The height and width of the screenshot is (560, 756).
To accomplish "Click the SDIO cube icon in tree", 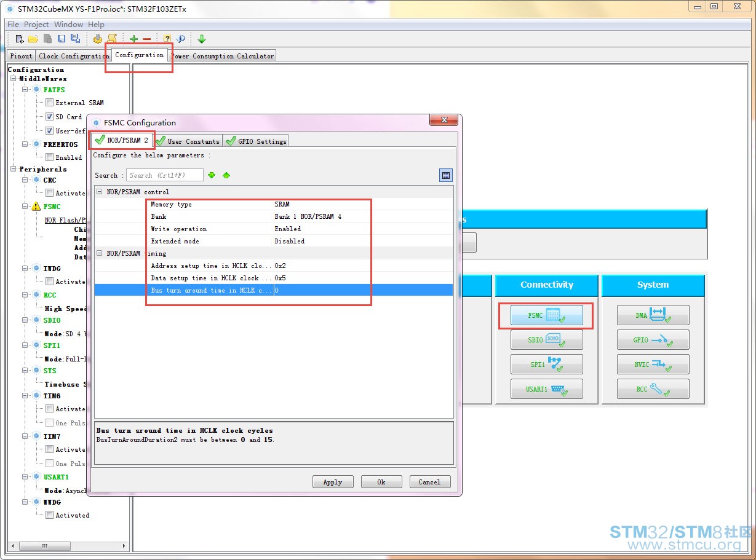I will coord(36,320).
